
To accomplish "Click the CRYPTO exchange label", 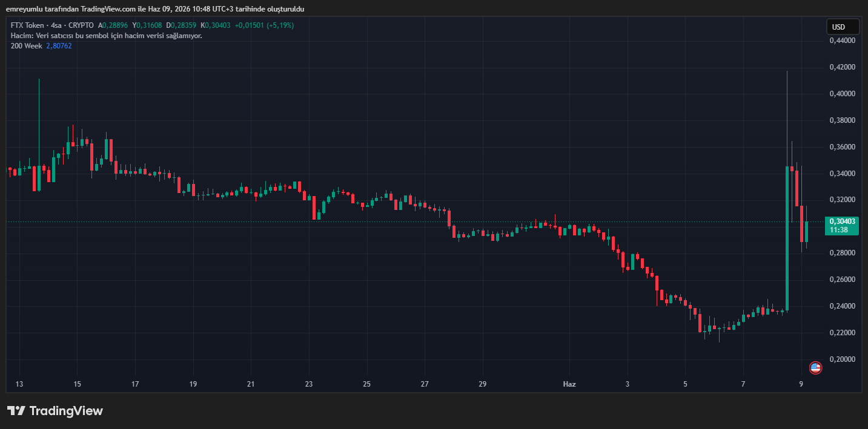I will (82, 25).
